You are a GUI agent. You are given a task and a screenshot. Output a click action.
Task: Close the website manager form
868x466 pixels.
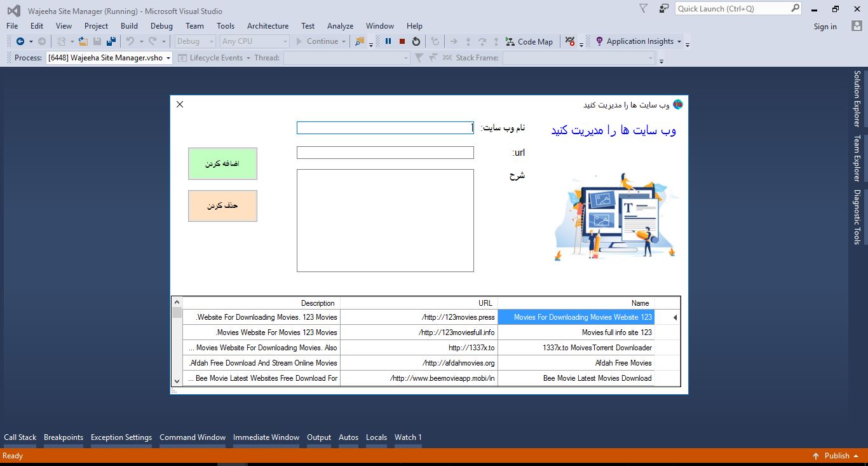tap(180, 104)
